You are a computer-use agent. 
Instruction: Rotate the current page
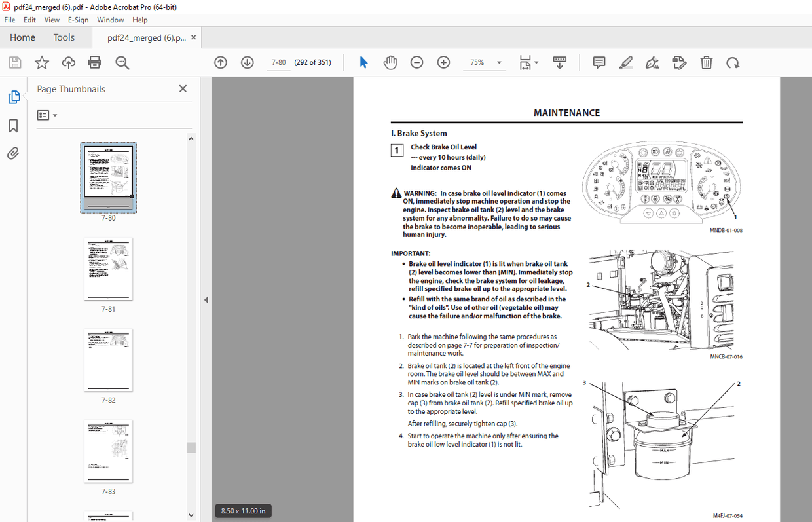[x=733, y=62]
